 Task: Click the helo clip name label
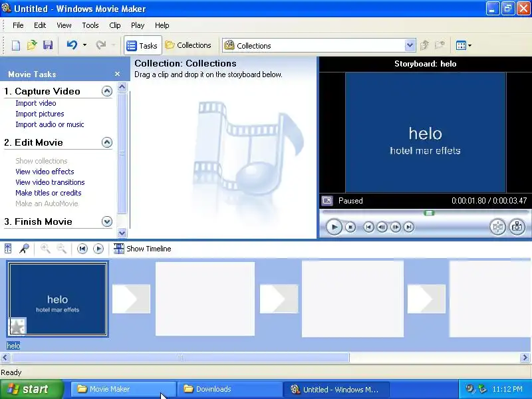(x=13, y=346)
